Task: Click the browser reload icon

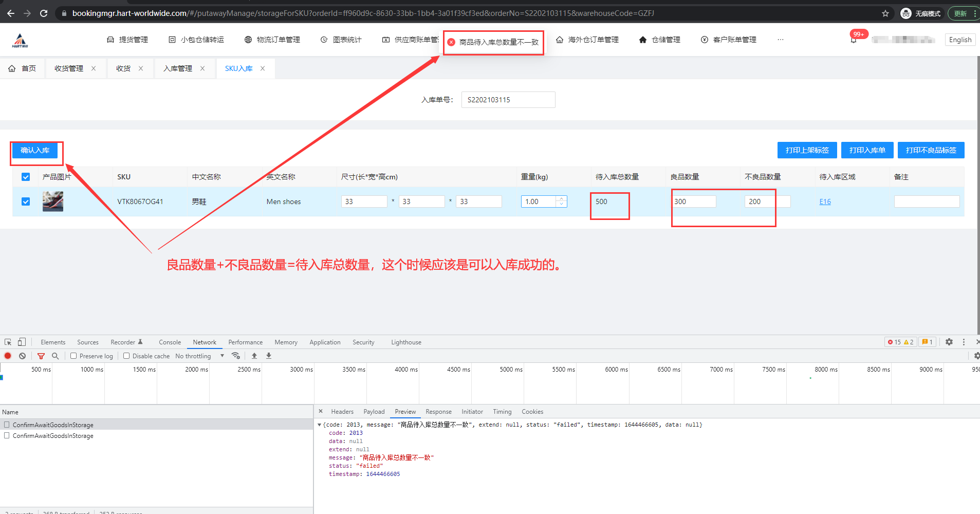Action: (44, 13)
